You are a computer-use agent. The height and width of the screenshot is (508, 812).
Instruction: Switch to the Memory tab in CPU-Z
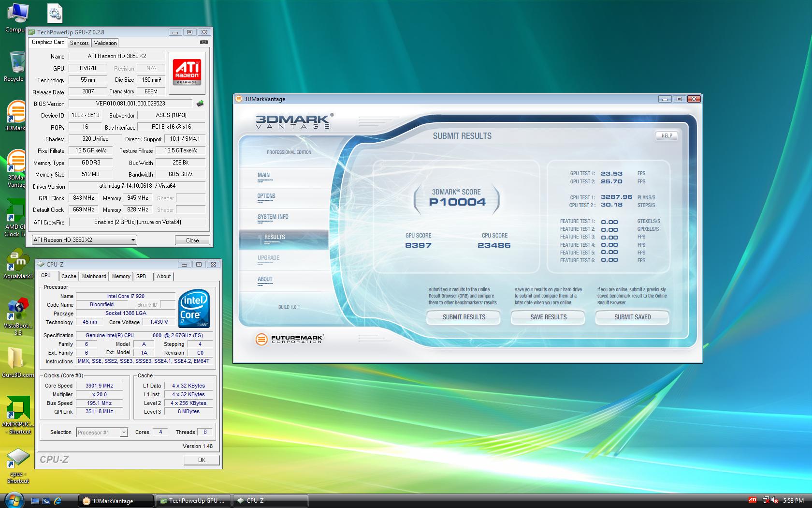pos(121,276)
